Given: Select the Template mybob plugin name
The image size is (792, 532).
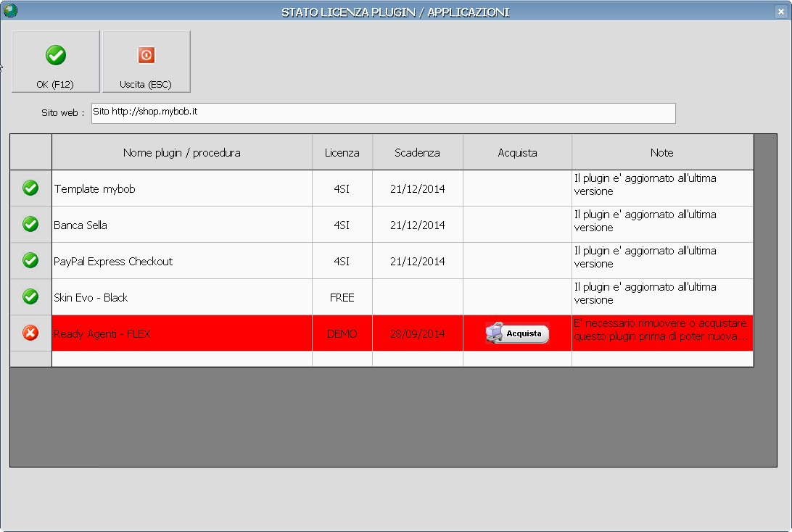Looking at the screenshot, I should pos(95,188).
